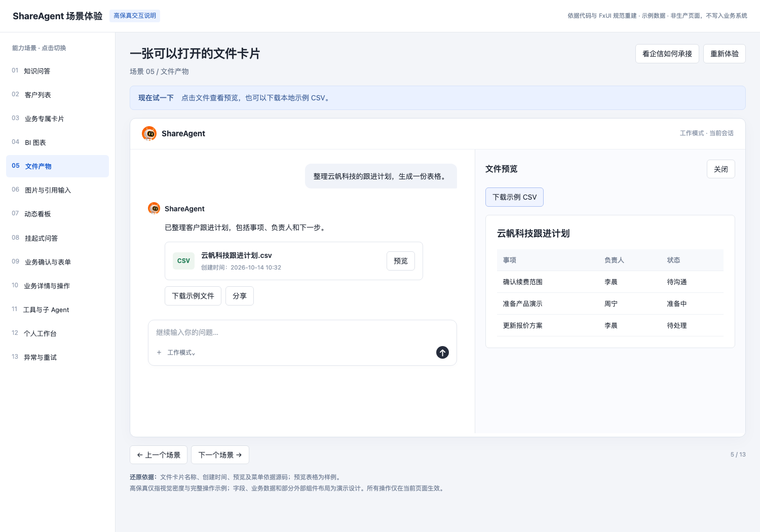The width and height of the screenshot is (760, 532).
Task: Click 预览 on the CSV file card
Action: [x=401, y=261]
